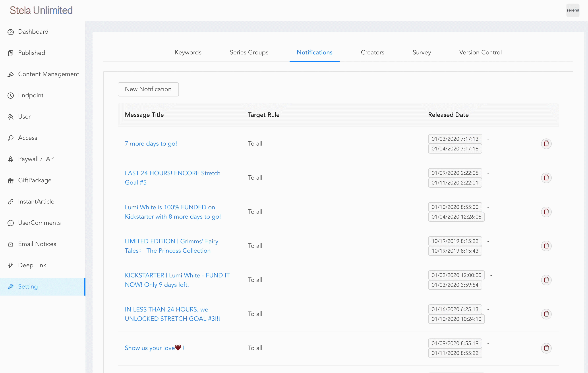This screenshot has height=373, width=588.
Task: Click the serena user avatar
Action: pos(572,10)
